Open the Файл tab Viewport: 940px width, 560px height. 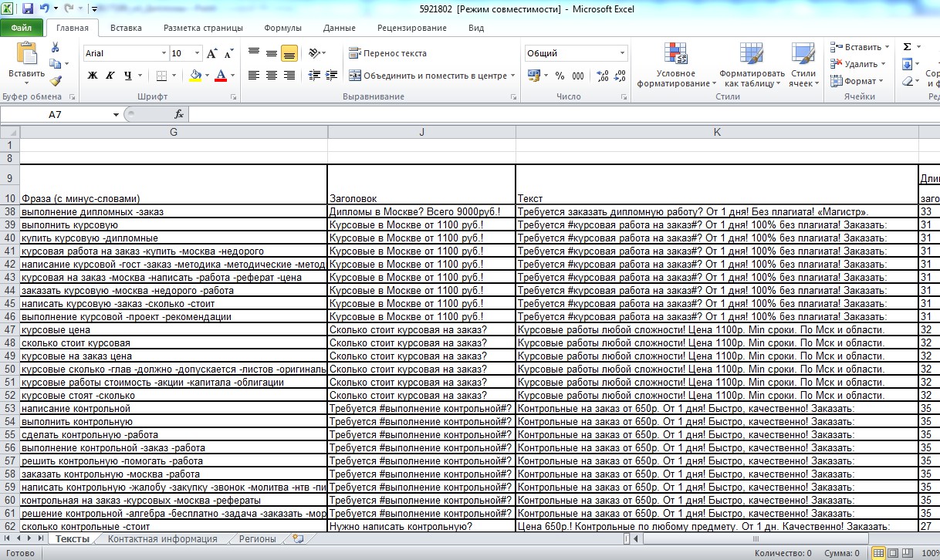click(x=22, y=28)
